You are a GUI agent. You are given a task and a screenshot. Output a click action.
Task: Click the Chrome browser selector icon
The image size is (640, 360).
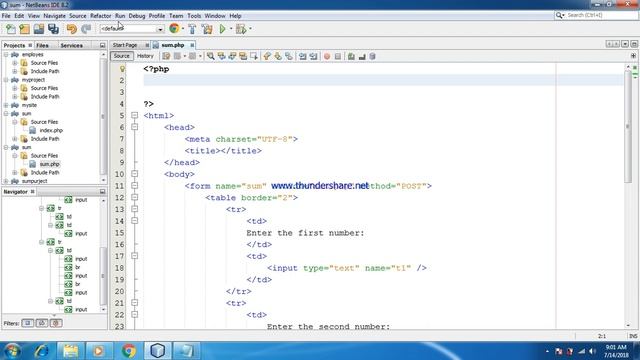(174, 29)
